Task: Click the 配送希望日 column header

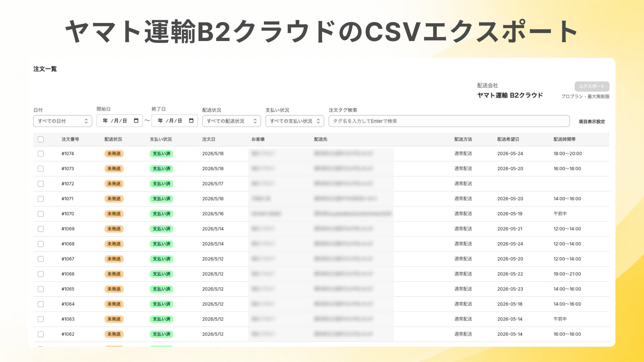Action: [508, 139]
